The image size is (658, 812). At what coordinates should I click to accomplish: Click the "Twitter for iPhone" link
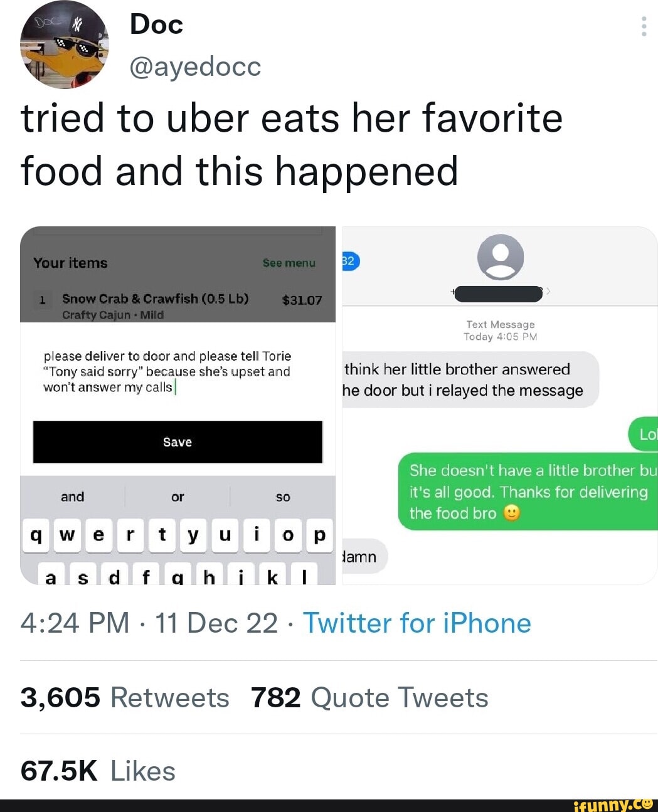(x=417, y=623)
